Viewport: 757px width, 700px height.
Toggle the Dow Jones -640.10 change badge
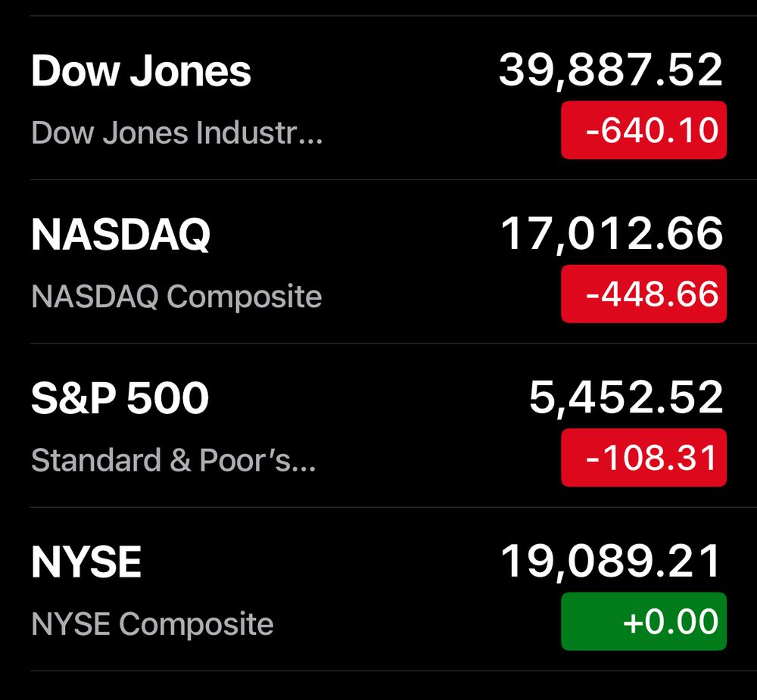click(643, 130)
